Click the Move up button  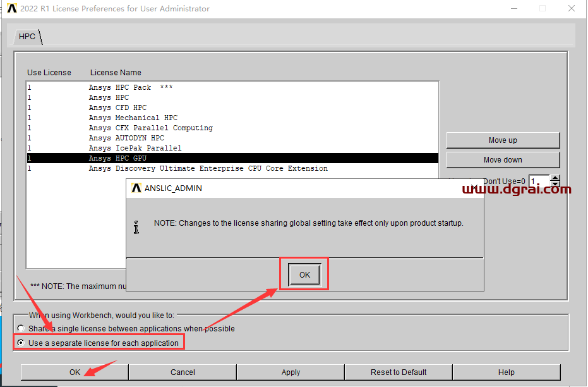coord(503,140)
